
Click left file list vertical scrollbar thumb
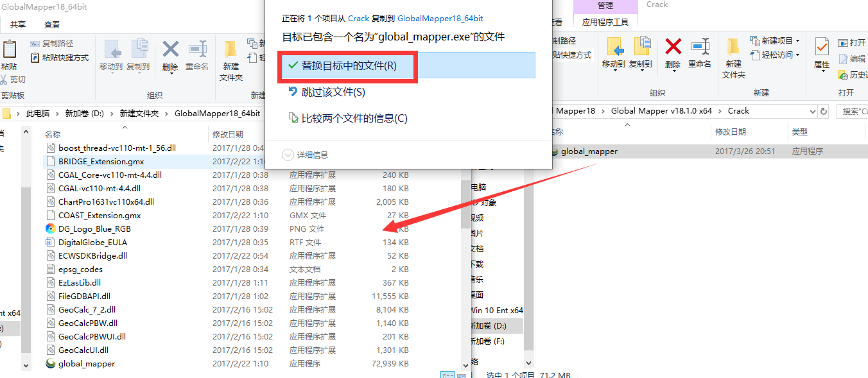pos(466,204)
